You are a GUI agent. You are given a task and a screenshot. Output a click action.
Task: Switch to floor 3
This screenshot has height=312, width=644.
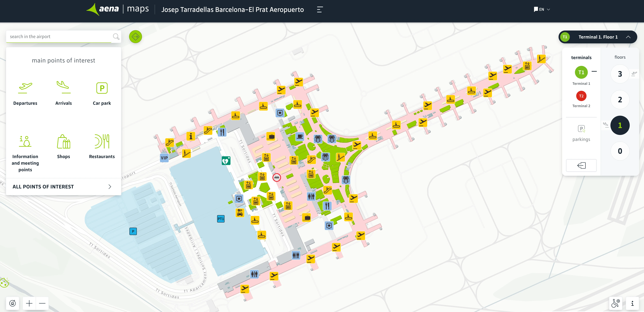pyautogui.click(x=620, y=74)
